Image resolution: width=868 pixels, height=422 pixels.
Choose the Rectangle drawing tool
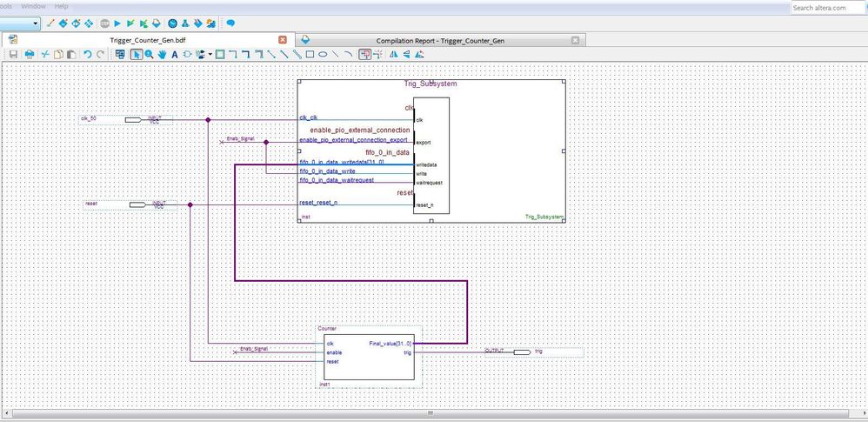pos(309,54)
